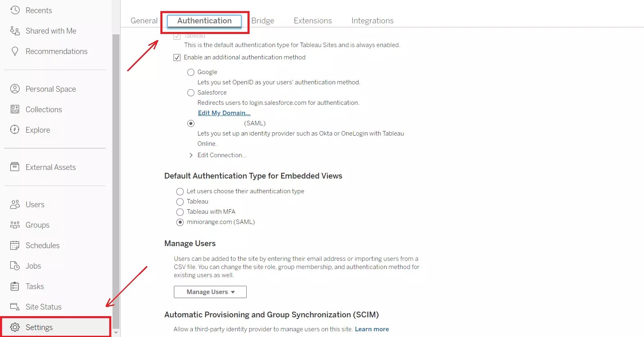
Task: Click the Groups sidebar icon
Action: click(15, 225)
